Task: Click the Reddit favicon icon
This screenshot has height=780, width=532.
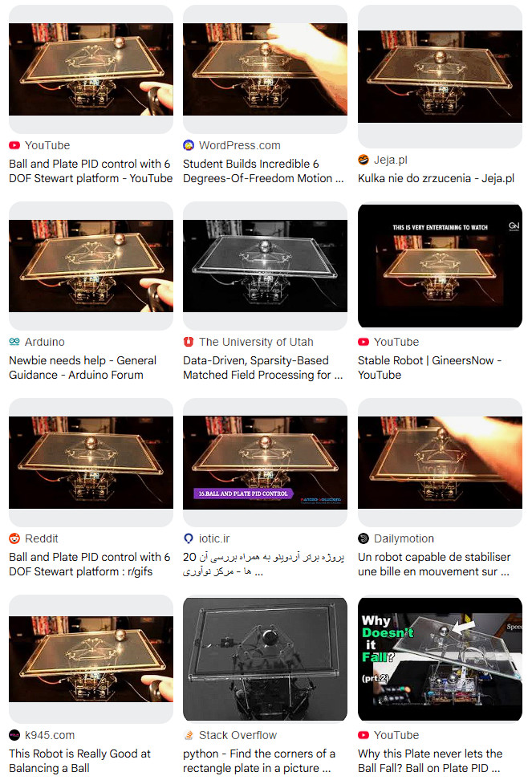Action: (14, 538)
